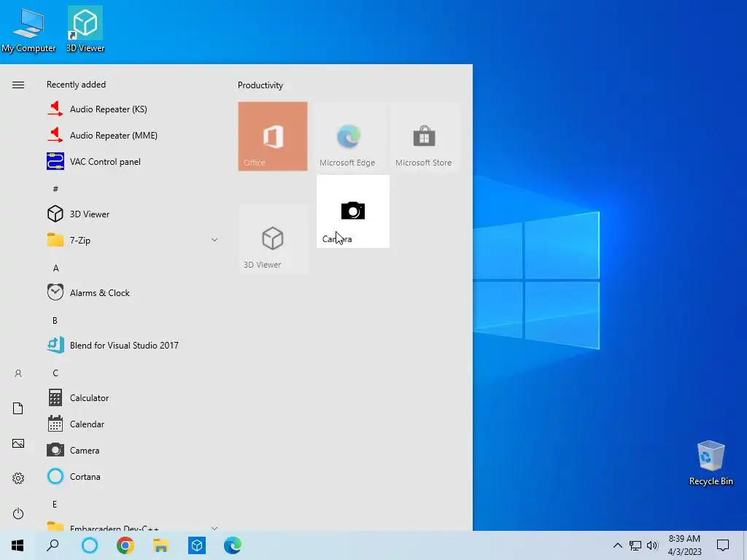Click the Windows Start button on the taskbar

[18, 545]
